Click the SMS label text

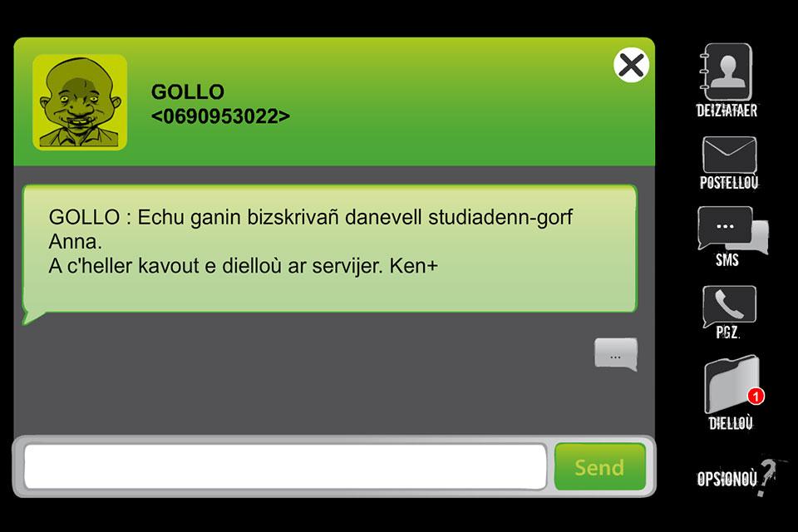tap(727, 261)
